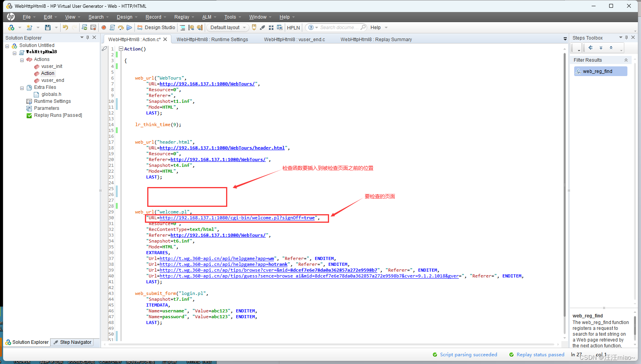Viewport: 641px width, 364px height.
Task: Close the Action.c editor tab
Action: point(165,39)
